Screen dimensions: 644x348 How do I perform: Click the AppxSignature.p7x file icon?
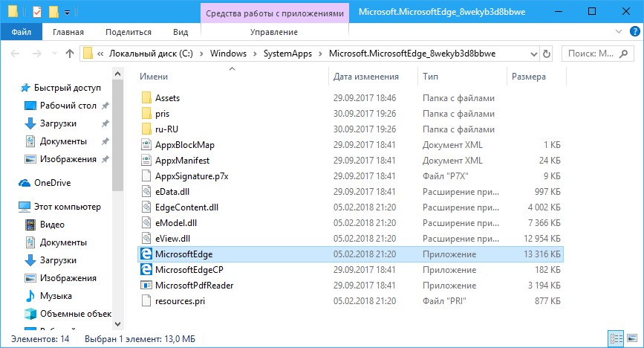[146, 176]
